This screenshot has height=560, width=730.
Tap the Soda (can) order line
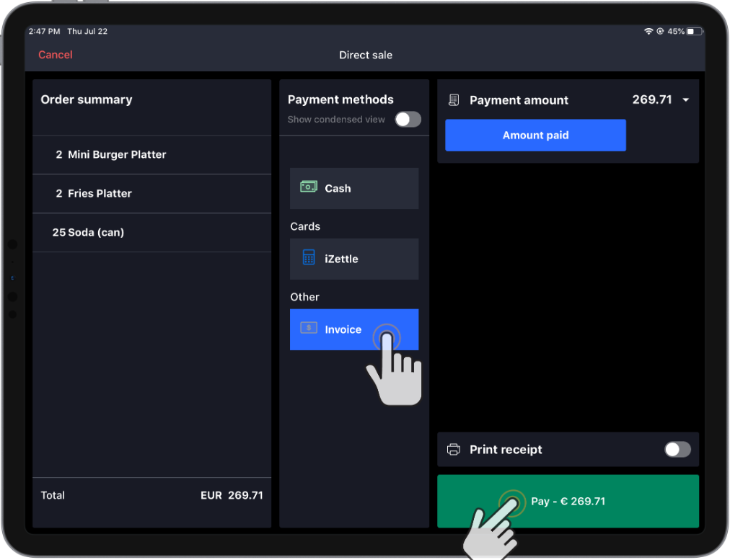[151, 233]
